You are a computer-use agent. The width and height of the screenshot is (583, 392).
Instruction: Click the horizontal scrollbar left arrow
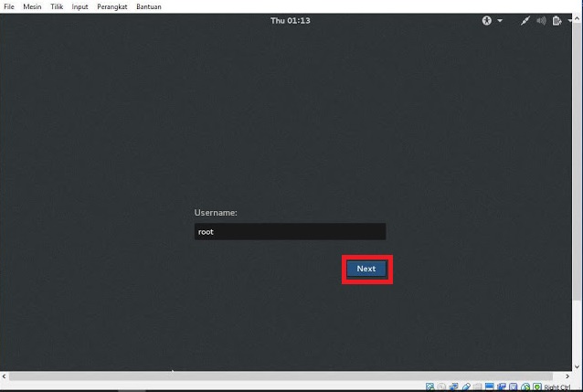(4, 376)
